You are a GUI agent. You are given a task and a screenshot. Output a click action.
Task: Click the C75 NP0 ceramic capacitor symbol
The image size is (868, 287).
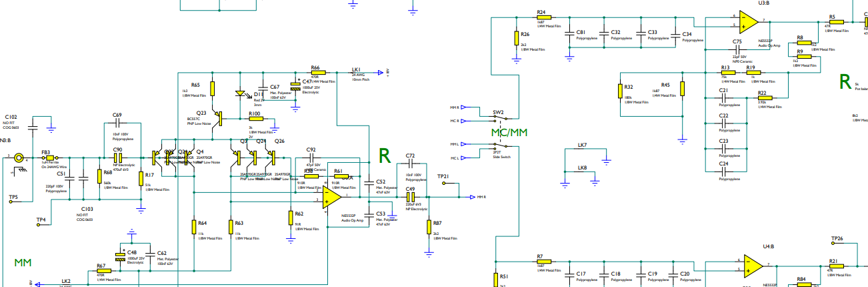coord(737,50)
